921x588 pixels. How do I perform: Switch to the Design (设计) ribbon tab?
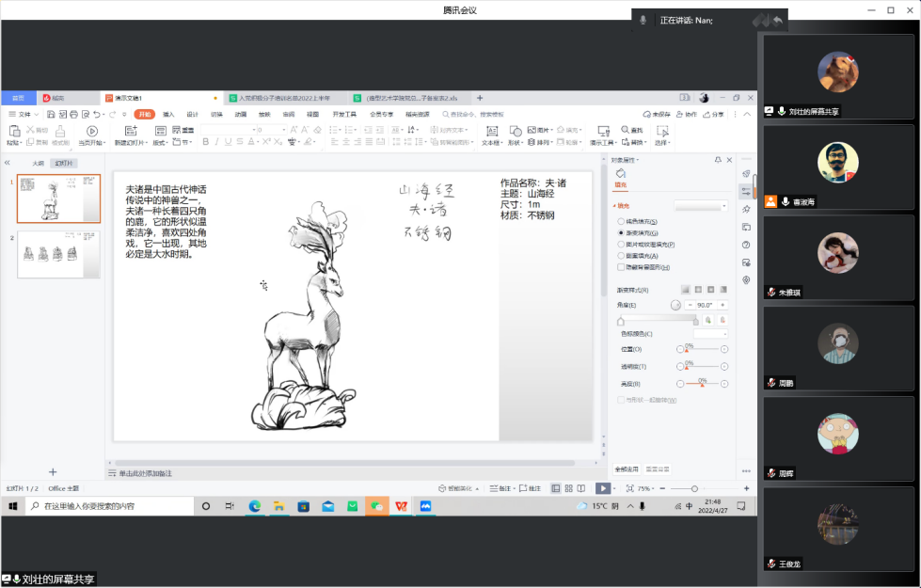click(192, 114)
